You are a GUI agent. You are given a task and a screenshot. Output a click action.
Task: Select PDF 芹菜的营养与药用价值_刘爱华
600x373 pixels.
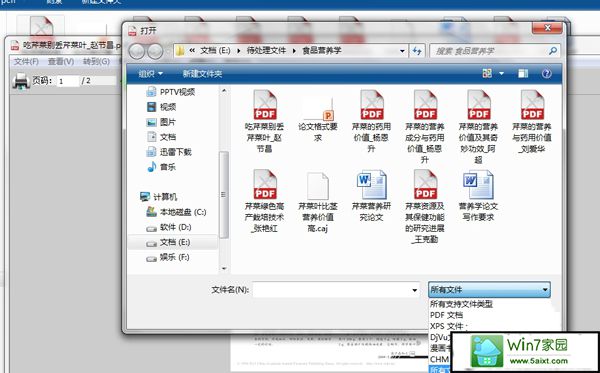pos(532,122)
